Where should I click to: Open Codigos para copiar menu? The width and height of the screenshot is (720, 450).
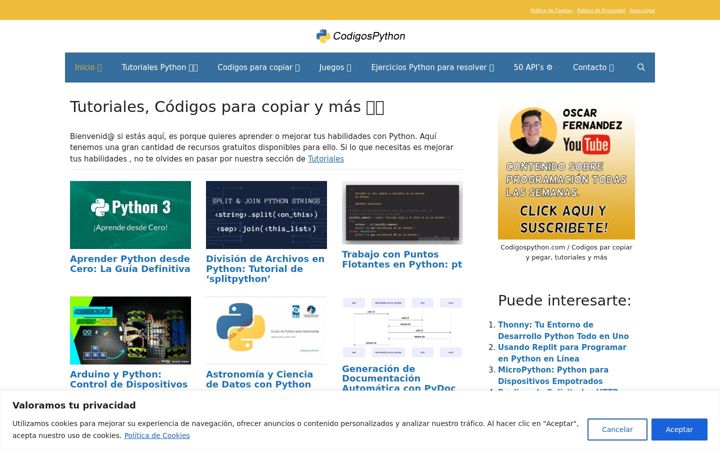[x=259, y=67]
